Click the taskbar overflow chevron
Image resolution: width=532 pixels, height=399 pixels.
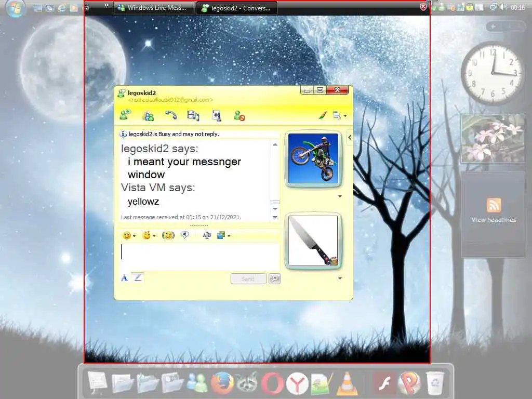click(x=106, y=5)
